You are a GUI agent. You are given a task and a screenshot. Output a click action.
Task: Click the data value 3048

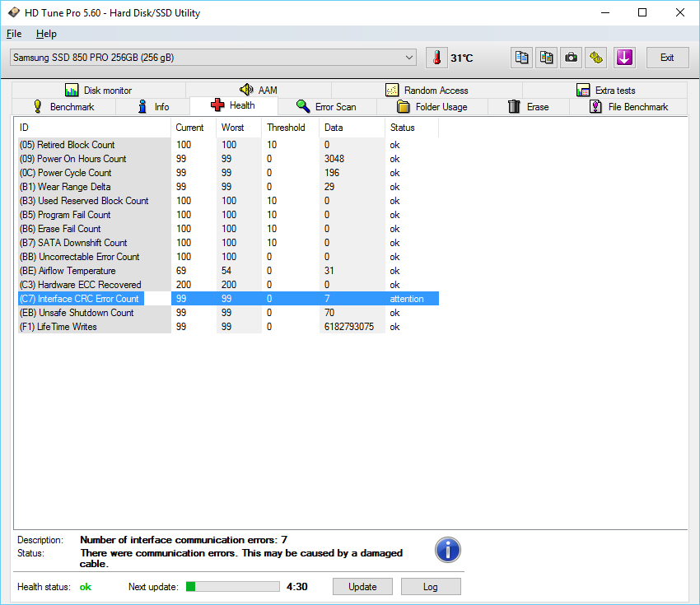tap(334, 159)
